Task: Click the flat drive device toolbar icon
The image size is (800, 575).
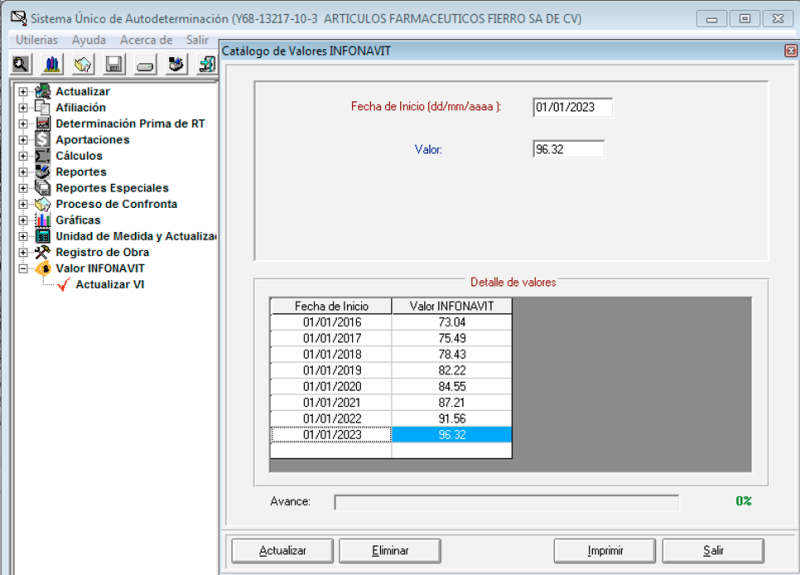Action: coord(145,65)
